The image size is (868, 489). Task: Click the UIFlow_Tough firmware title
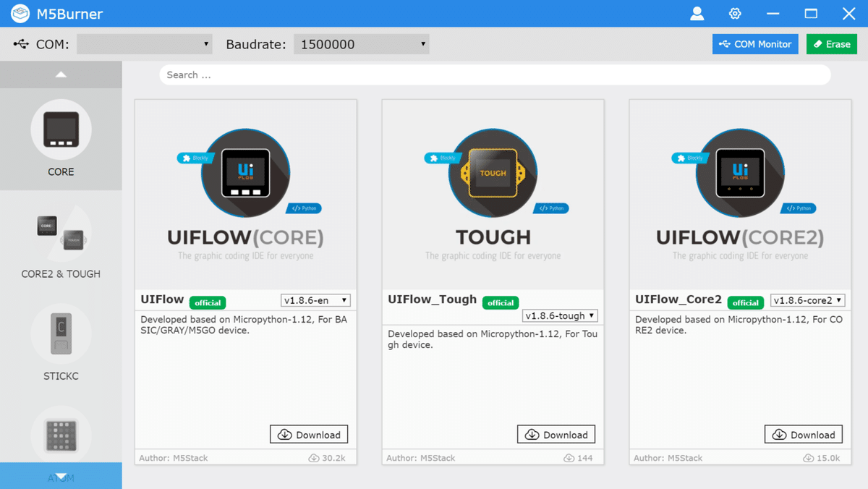(x=433, y=299)
